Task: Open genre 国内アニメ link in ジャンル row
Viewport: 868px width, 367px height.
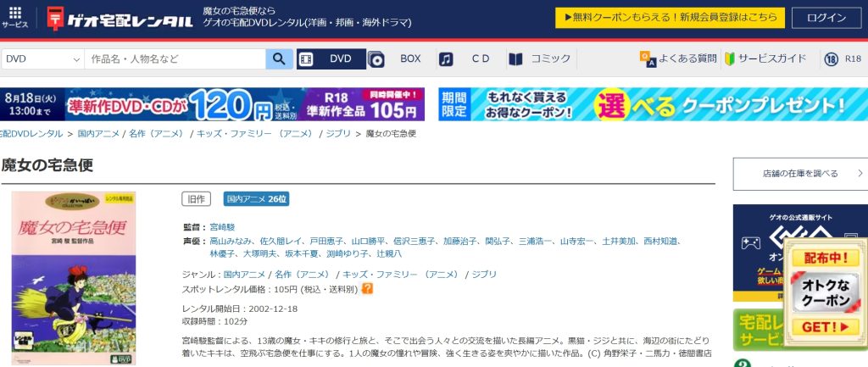Action: click(245, 275)
